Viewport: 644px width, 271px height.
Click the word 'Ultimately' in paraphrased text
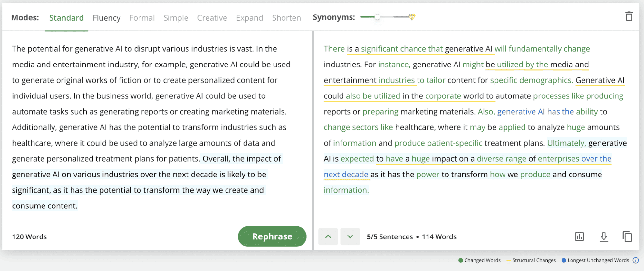coord(566,143)
